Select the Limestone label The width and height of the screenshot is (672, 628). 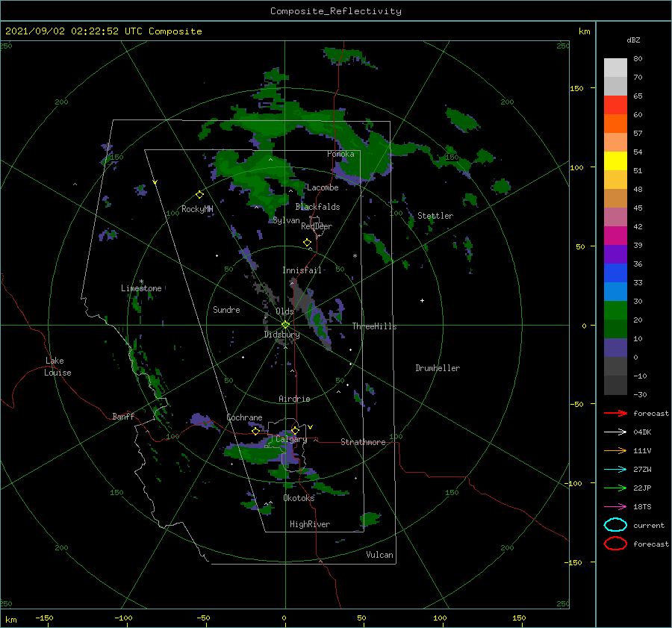141,288
